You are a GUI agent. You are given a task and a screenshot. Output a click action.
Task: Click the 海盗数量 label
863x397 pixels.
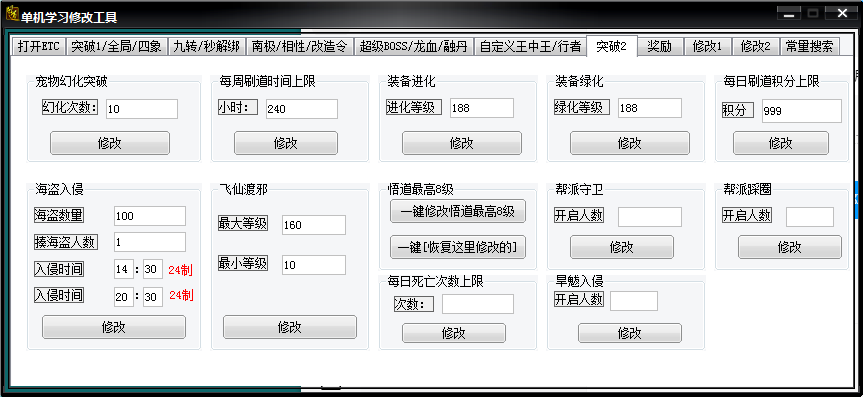[x=59, y=215]
